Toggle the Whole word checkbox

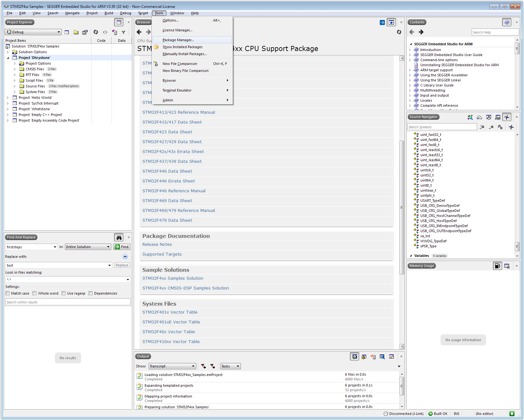tap(35, 293)
